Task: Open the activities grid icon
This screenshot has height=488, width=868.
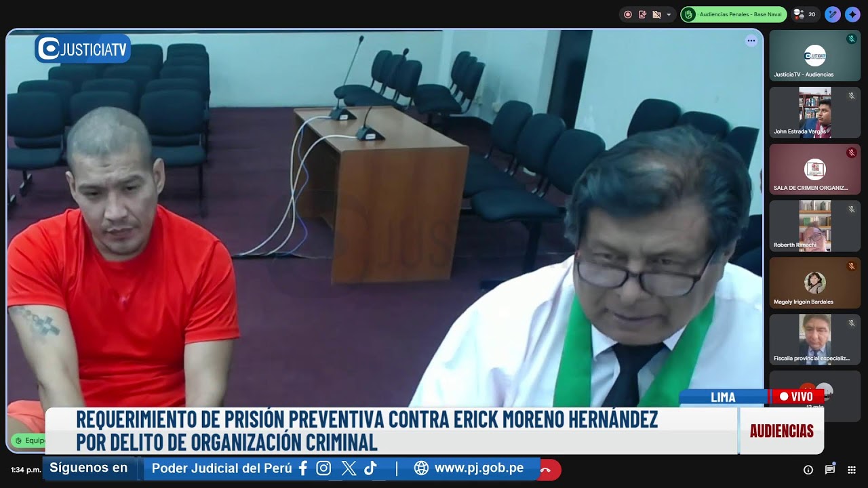Action: tap(852, 470)
